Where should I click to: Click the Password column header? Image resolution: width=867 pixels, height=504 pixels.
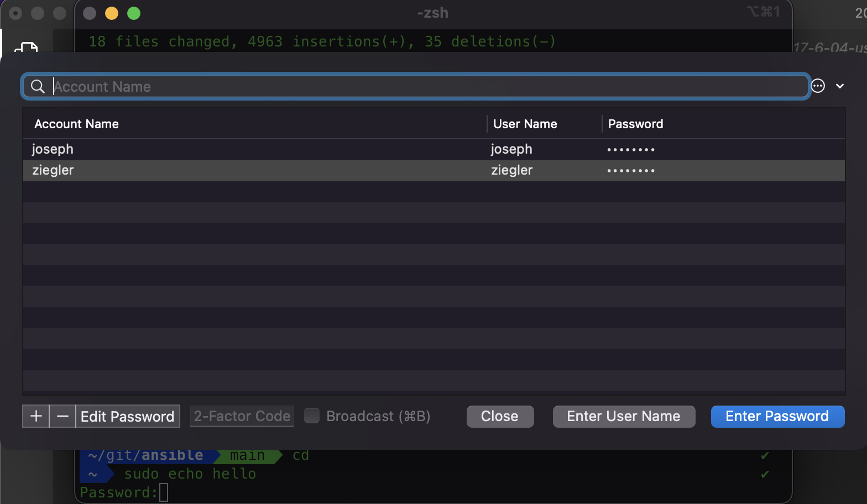click(x=635, y=124)
